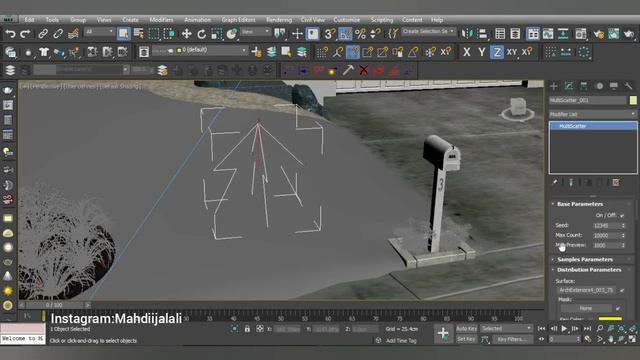This screenshot has width=640, height=360.
Task: Pick the Select and Scale tool
Action: (x=217, y=33)
